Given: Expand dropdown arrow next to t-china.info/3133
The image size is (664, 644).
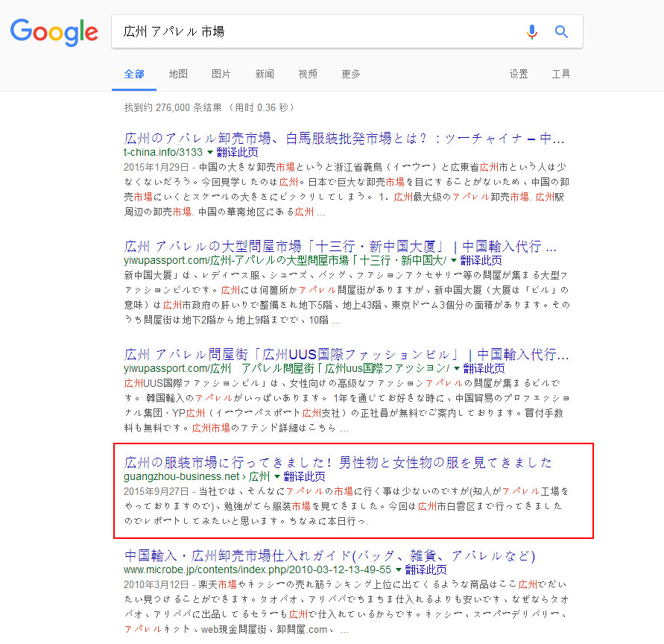Looking at the screenshot, I should coord(210,151).
